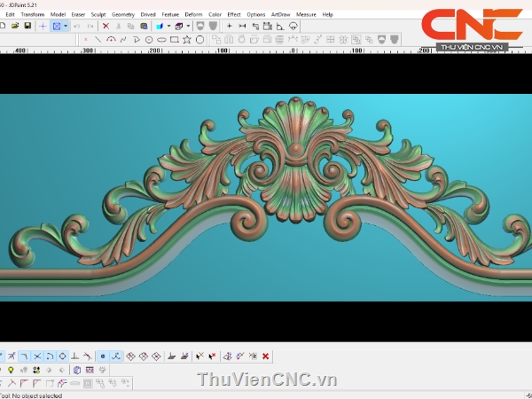Open the render mode dropdown arrow
Viewport: 532px width, 399px height.
pos(189,27)
